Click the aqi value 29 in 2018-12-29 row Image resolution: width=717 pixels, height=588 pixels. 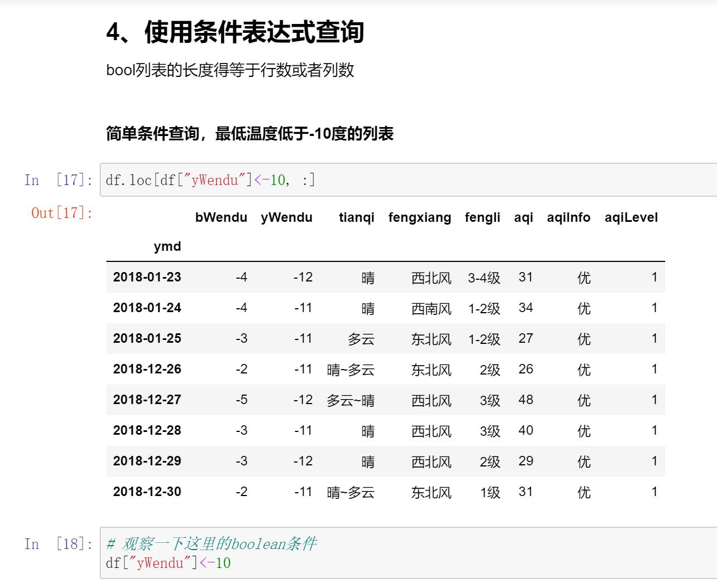(x=526, y=461)
